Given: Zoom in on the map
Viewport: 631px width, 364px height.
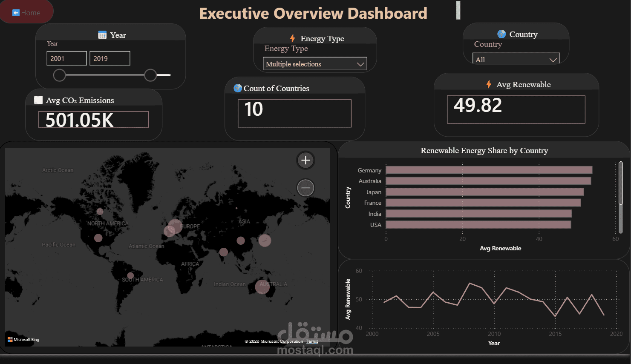Looking at the screenshot, I should [305, 161].
